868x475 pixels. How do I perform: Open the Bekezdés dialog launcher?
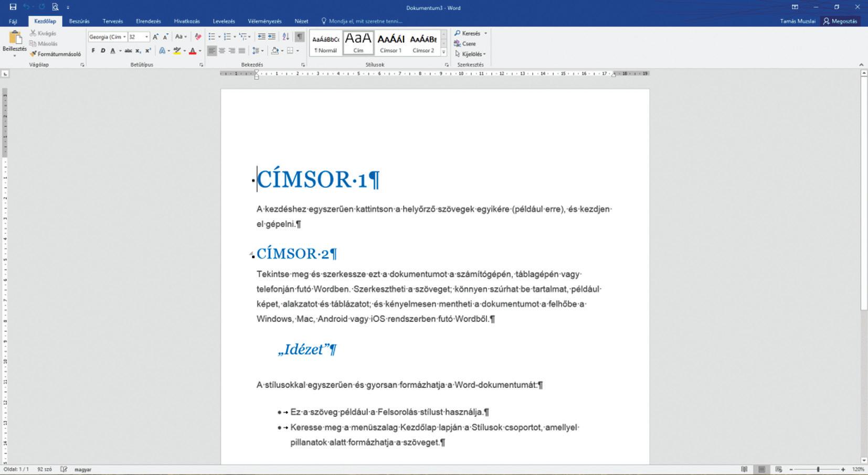[x=303, y=65]
